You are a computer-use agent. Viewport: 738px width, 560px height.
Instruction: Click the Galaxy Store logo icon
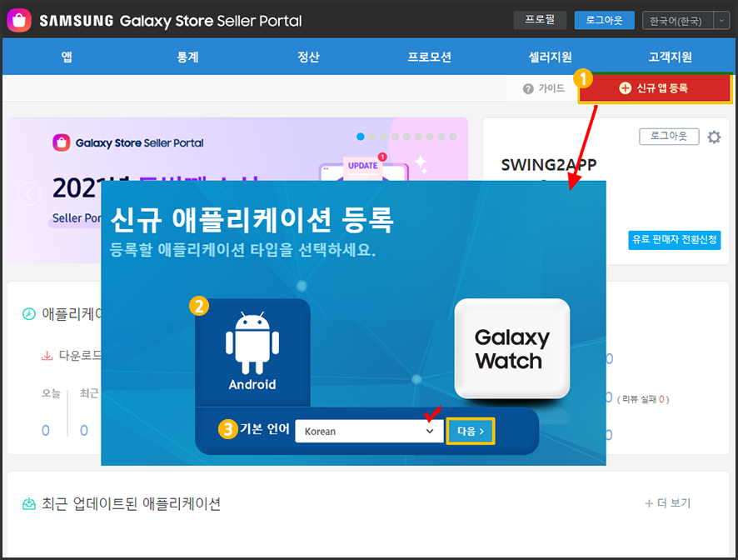(x=19, y=20)
